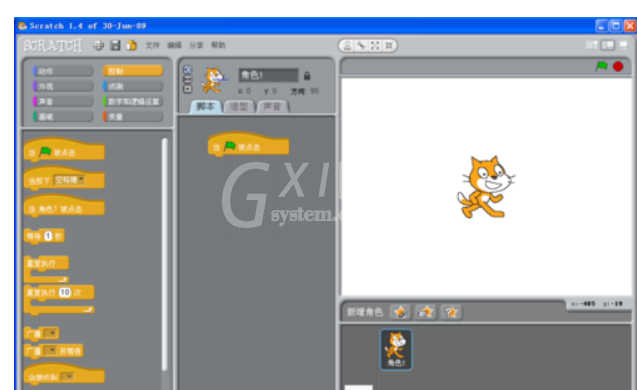Maximize the Scratch window

(x=616, y=26)
